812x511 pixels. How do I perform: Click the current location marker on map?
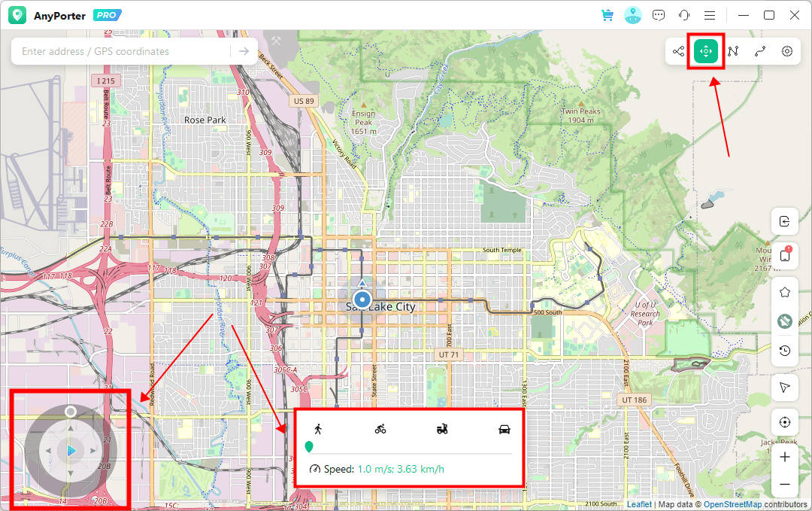pos(362,300)
